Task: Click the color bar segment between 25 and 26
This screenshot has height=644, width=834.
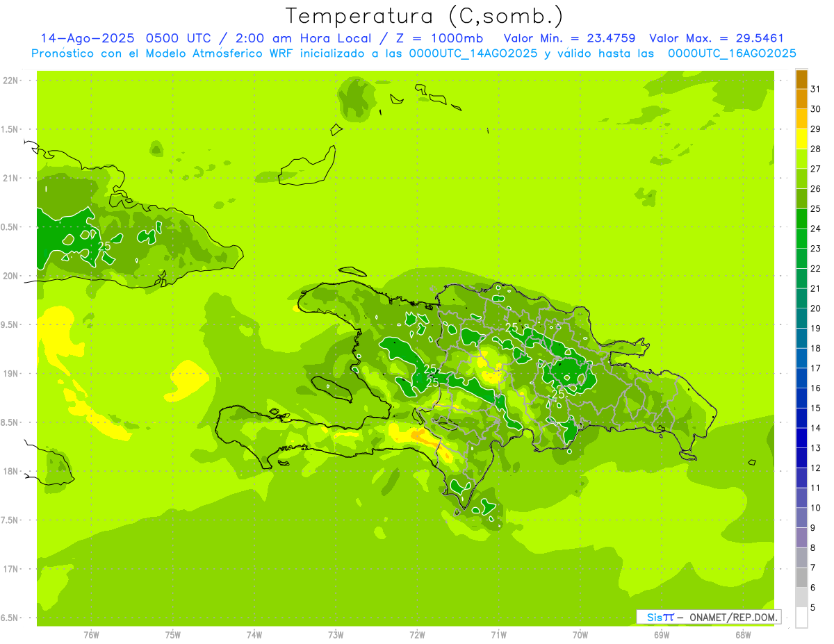Action: tap(801, 199)
